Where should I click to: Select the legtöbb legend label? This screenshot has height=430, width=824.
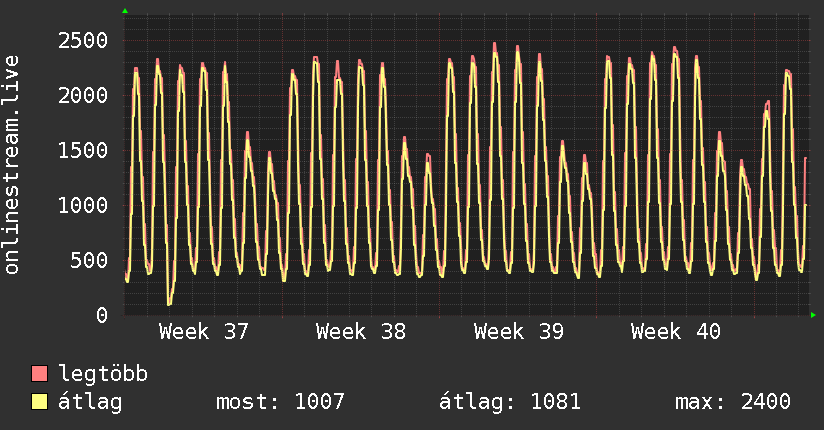pos(103,374)
